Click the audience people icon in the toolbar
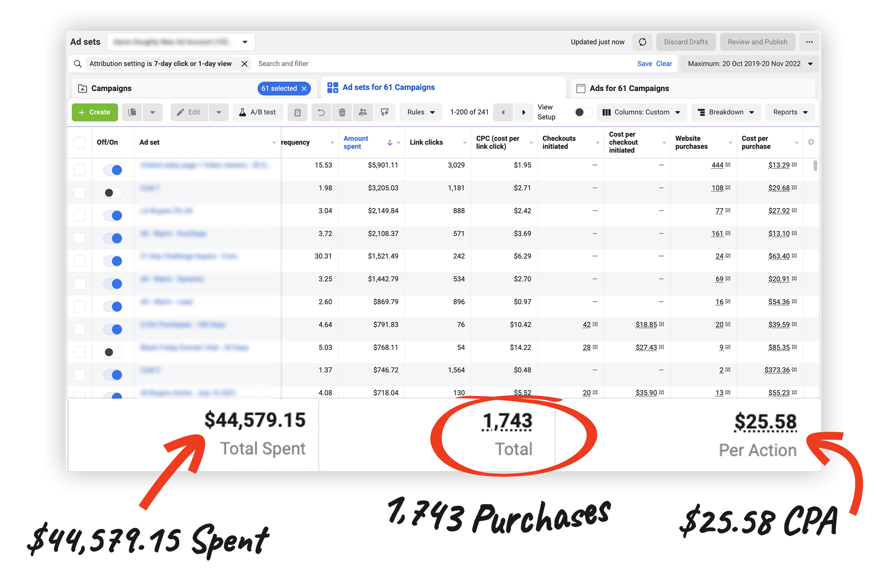 363,112
